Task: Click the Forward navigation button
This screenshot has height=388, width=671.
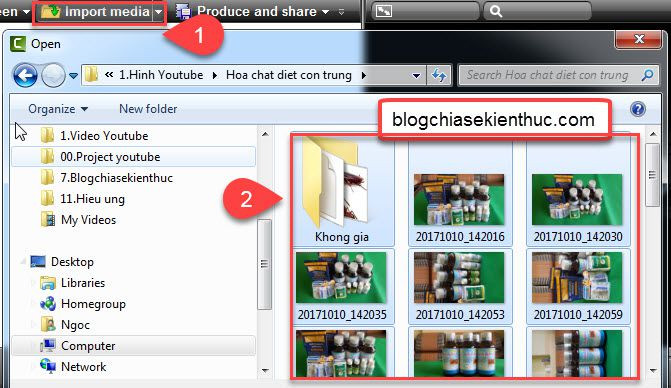Action: 53,75
